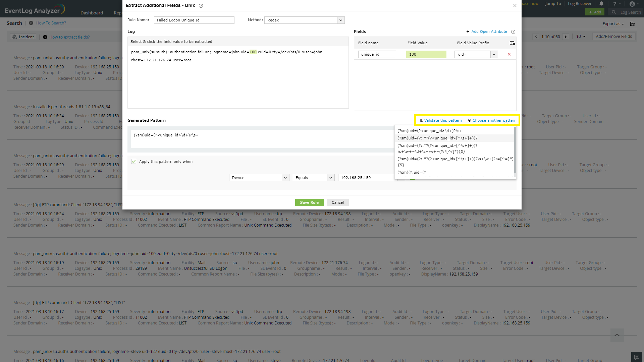Open chat icon at bottom right
644x362 pixels.
[x=637, y=357]
